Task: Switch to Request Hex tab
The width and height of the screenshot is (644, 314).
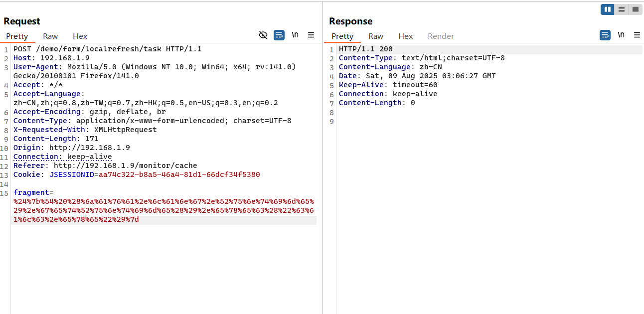Action: (80, 36)
